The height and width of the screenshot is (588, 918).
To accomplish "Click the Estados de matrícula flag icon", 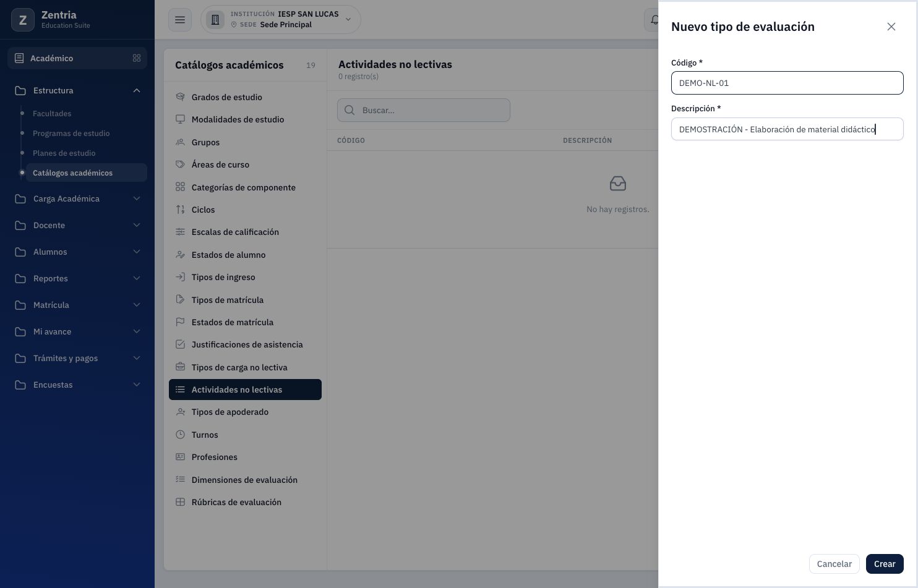I will (180, 322).
